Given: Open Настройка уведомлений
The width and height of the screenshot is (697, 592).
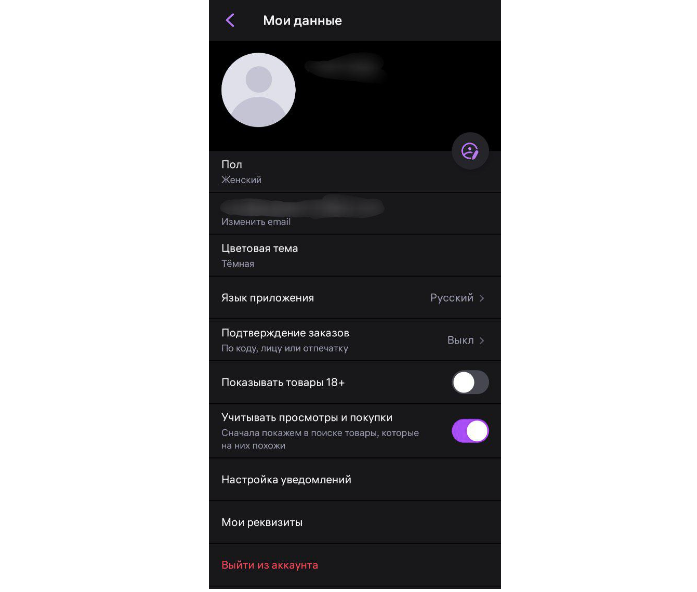Looking at the screenshot, I should tap(355, 480).
